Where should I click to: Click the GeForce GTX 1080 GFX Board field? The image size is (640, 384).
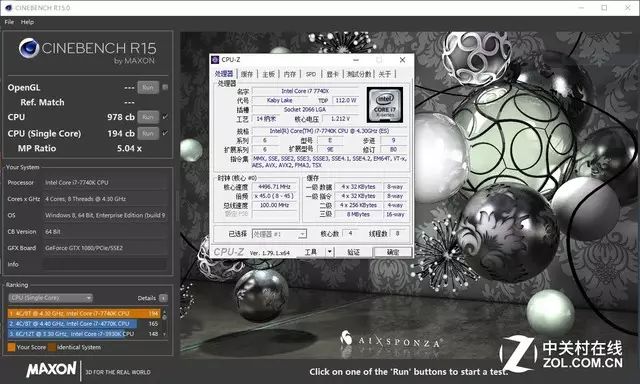click(x=105, y=248)
